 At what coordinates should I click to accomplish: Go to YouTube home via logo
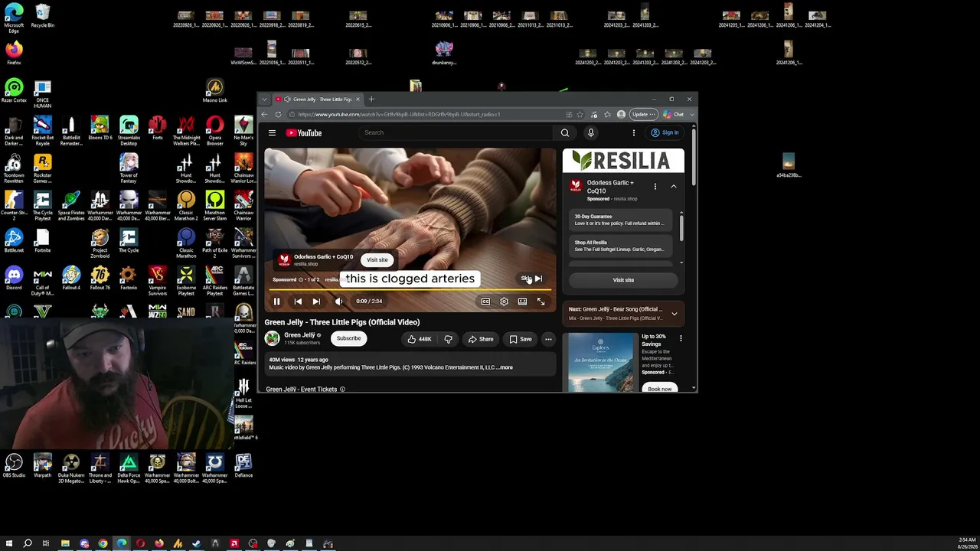(304, 133)
